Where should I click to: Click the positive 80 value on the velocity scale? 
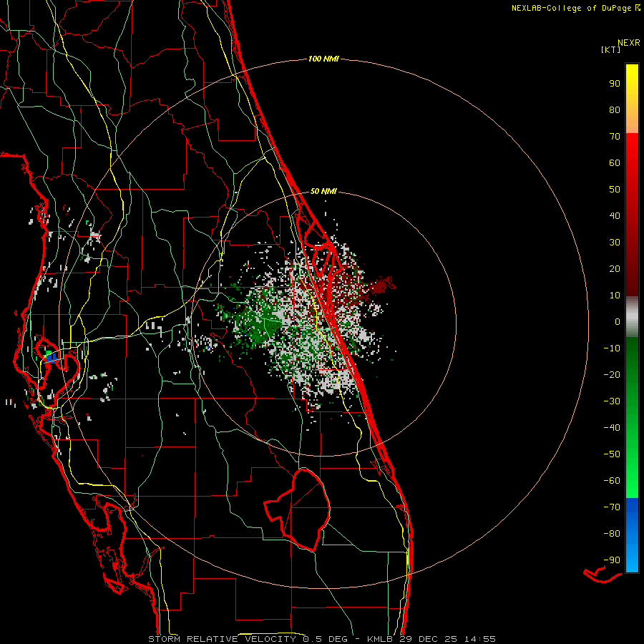(615, 110)
